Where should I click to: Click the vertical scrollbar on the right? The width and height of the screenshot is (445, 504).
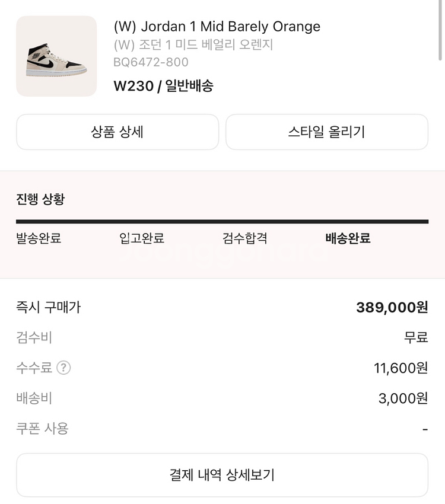tap(440, 30)
